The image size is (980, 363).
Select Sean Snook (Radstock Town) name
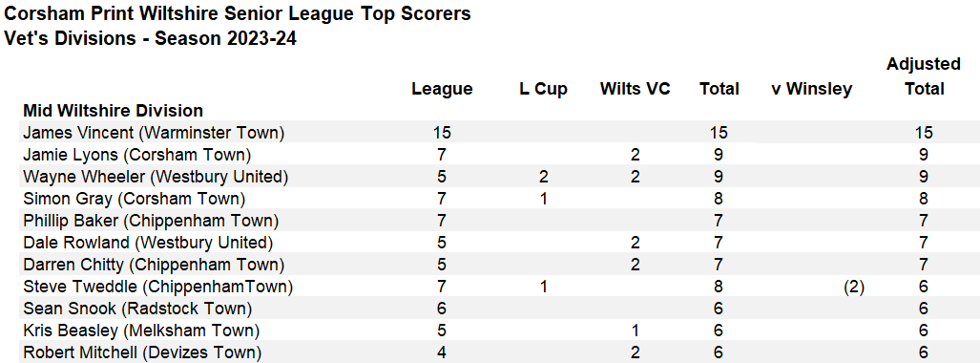coord(137,310)
